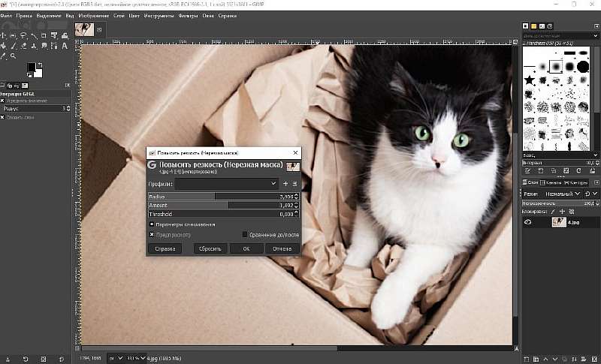Select the Unified Transform tool

coord(54,35)
